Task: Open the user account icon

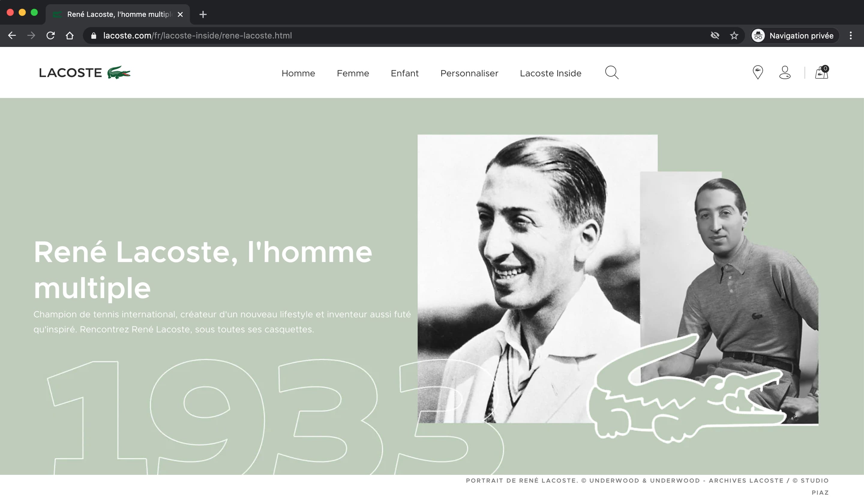Action: point(785,72)
